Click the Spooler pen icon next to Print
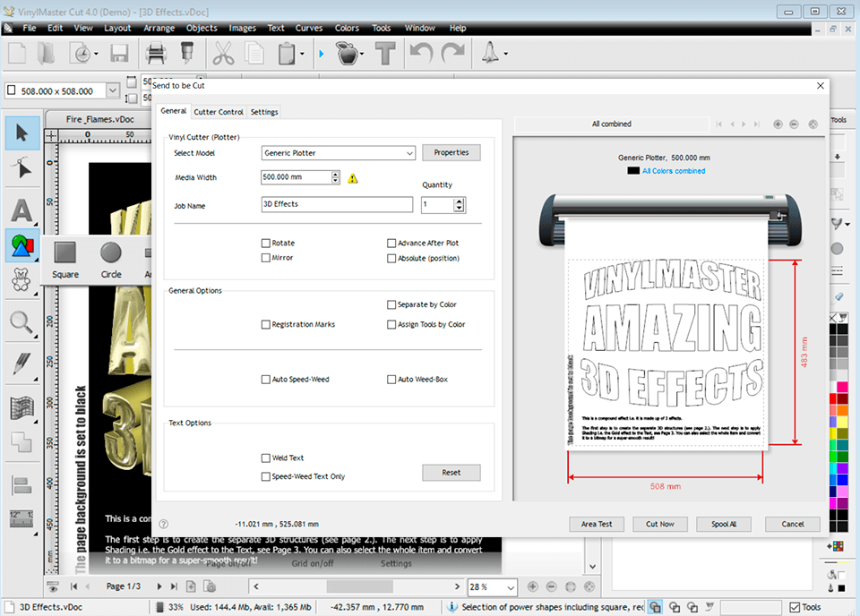860x616 pixels. click(x=186, y=54)
